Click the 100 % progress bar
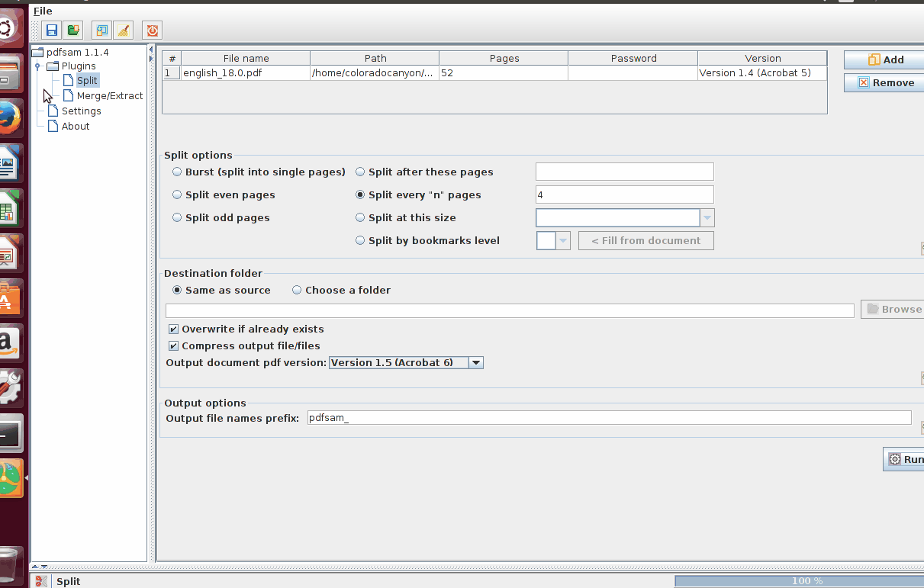924x588 pixels. (799, 581)
